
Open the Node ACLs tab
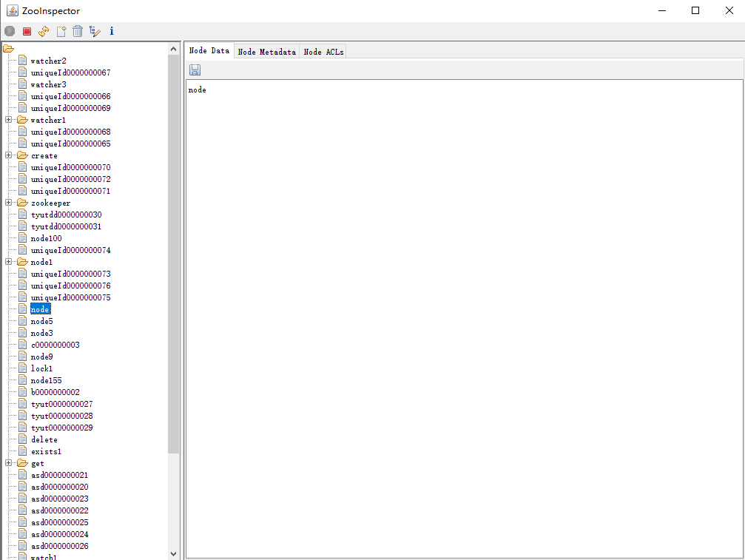tap(323, 52)
